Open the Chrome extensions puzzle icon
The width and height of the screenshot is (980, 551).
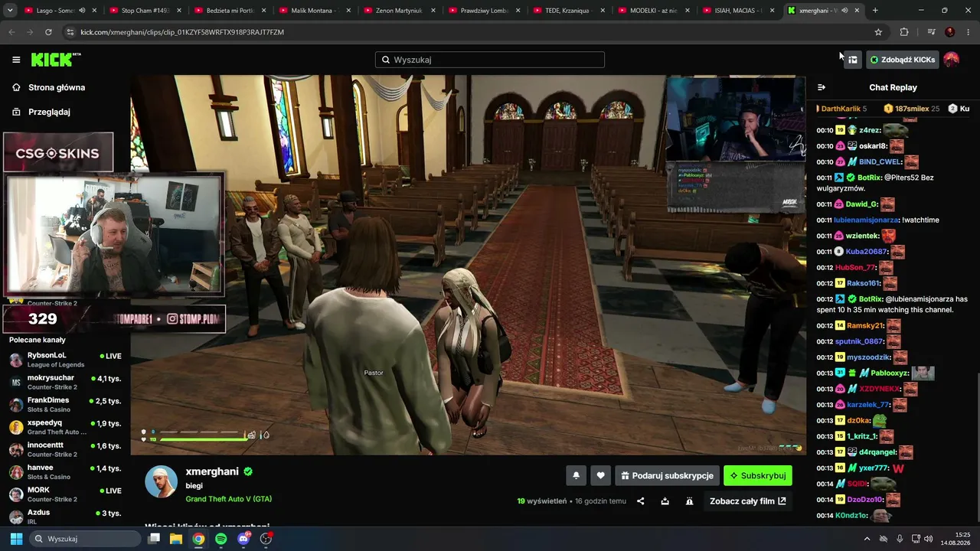[x=904, y=32]
